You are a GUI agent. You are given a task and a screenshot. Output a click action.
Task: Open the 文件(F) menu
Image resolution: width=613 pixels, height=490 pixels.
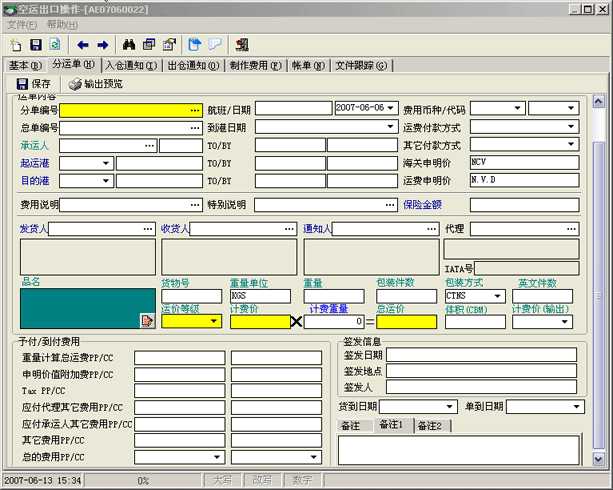[22, 25]
